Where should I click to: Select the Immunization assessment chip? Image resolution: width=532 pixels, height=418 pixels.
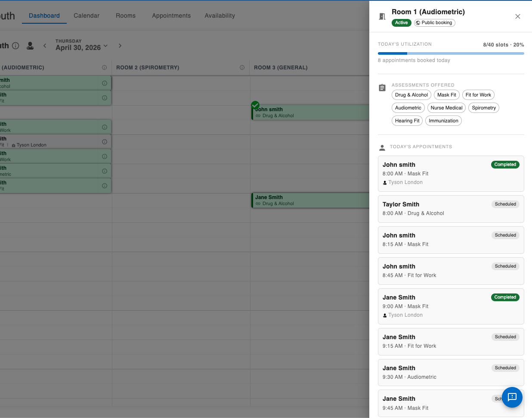[x=443, y=121]
